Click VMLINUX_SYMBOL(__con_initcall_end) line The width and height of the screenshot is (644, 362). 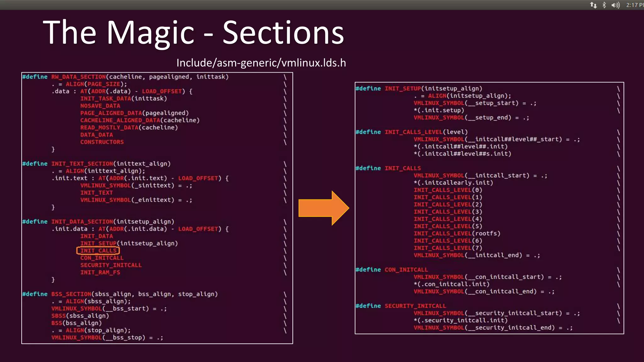(484, 291)
